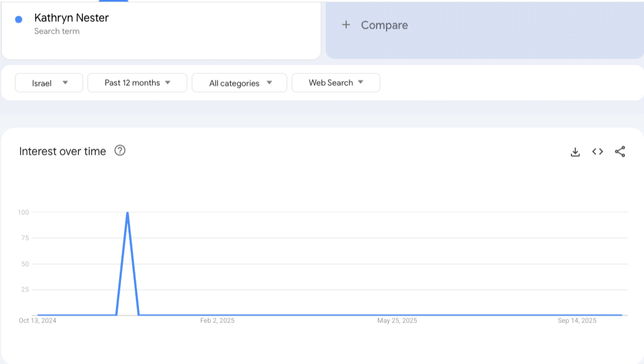The height and width of the screenshot is (364, 644).
Task: Click the blue dot beside Kathryn Nester
Action: (19, 19)
